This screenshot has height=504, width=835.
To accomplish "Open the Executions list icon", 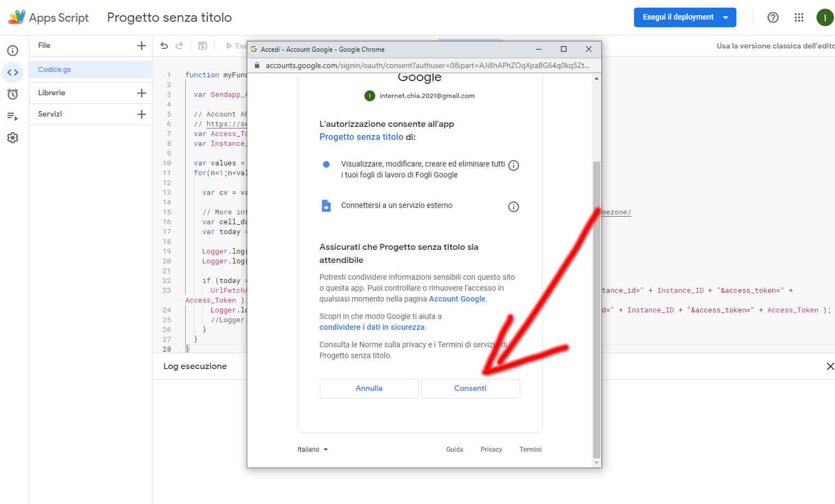I will [x=13, y=116].
